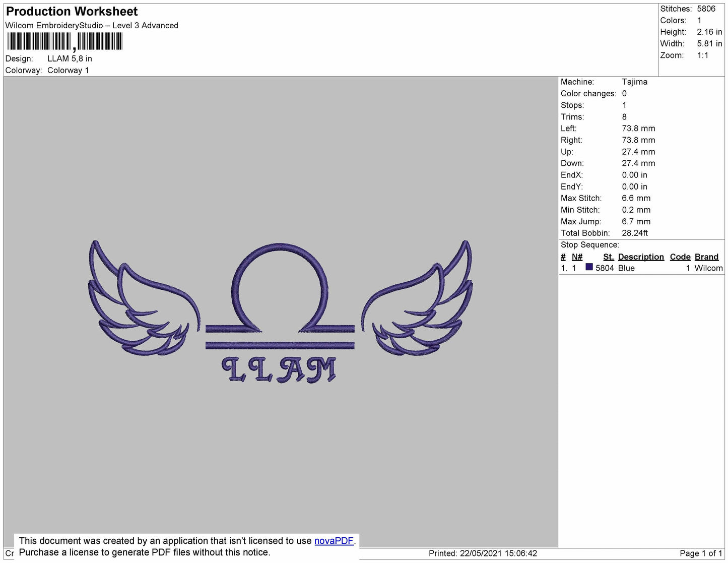Click the Machine value 'Tajima'
The image size is (728, 563).
coord(635,82)
